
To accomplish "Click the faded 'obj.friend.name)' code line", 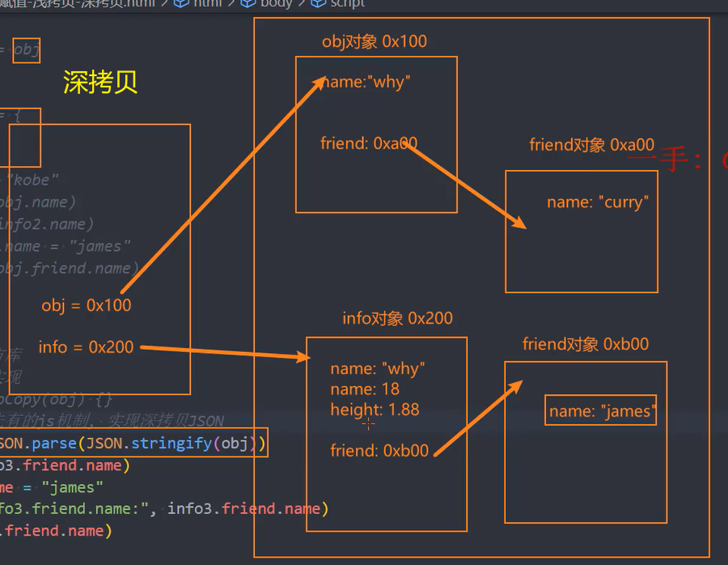I will [x=70, y=269].
